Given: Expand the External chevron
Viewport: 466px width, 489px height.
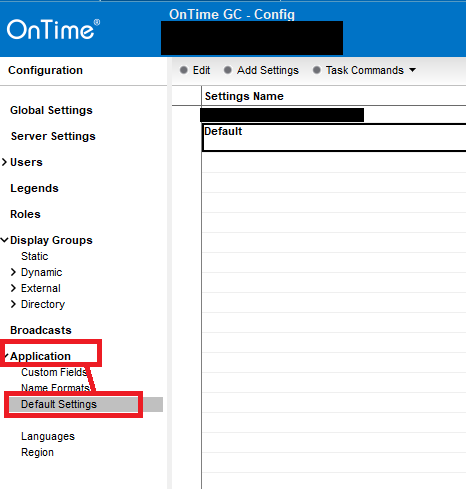Looking at the screenshot, I should pos(13,288).
